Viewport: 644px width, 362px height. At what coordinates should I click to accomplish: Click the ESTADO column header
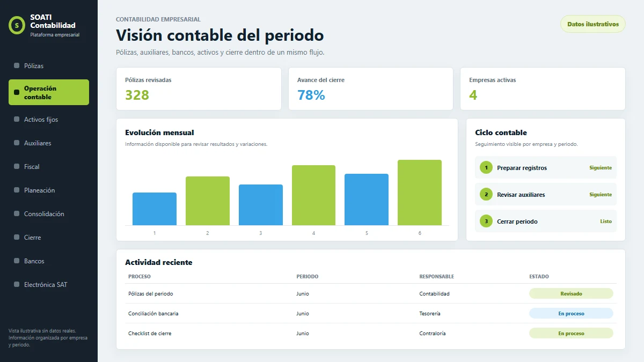[539, 277]
